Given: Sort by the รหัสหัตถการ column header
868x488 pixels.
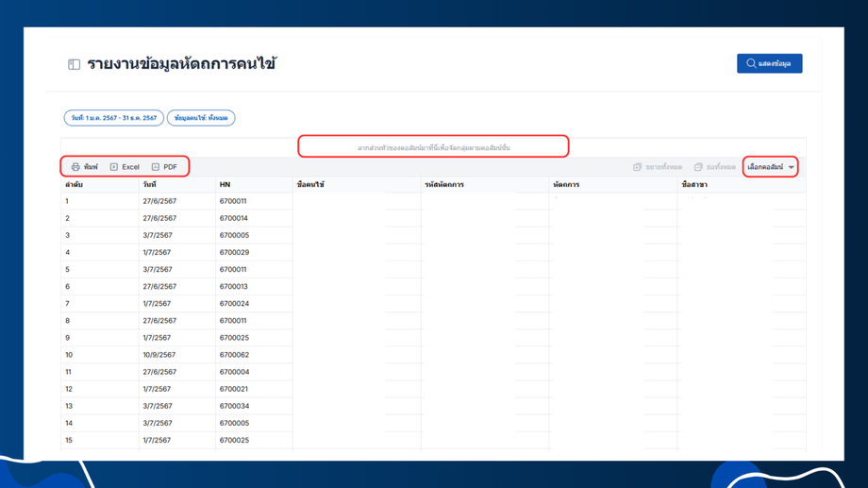Looking at the screenshot, I should point(485,184).
